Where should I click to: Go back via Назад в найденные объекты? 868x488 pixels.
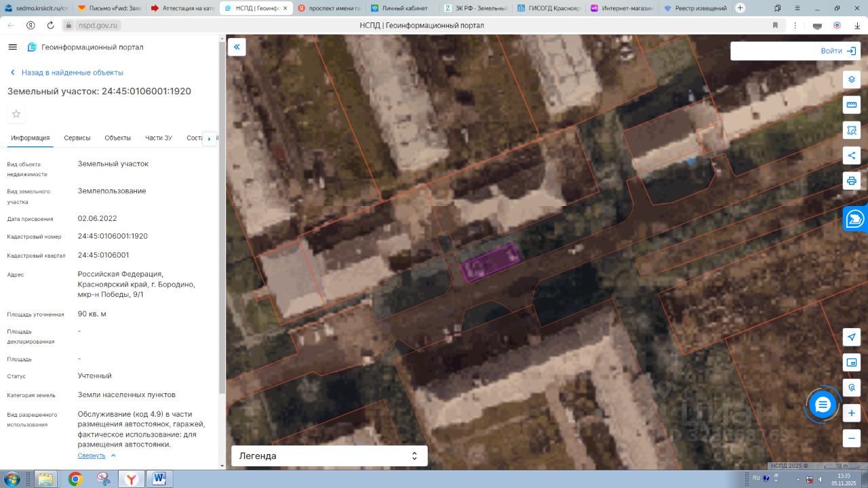(66, 73)
